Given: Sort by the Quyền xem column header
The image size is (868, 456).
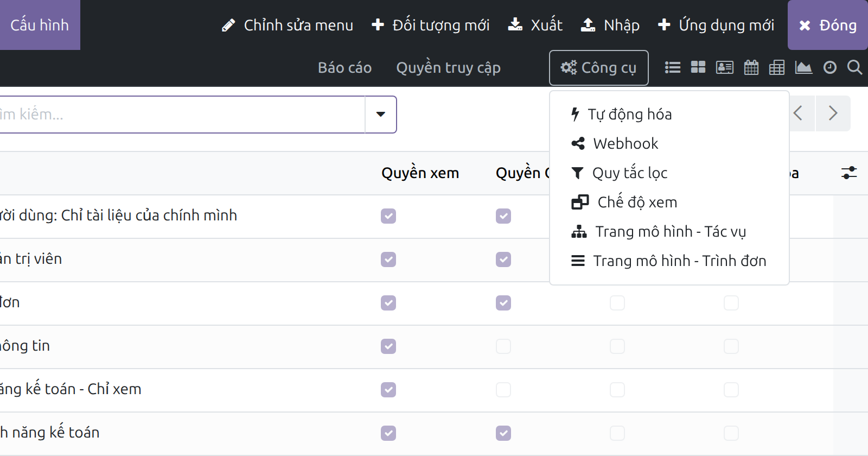Looking at the screenshot, I should click(420, 173).
